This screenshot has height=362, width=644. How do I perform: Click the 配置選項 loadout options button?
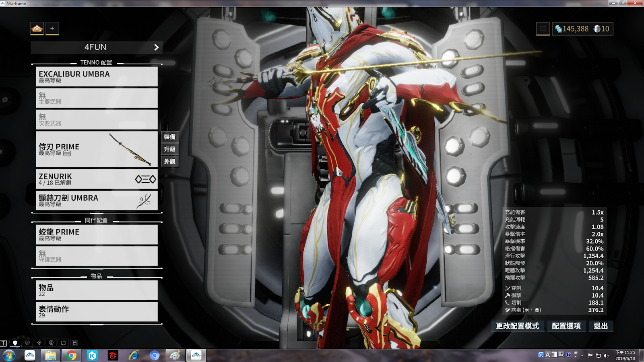pyautogui.click(x=566, y=326)
